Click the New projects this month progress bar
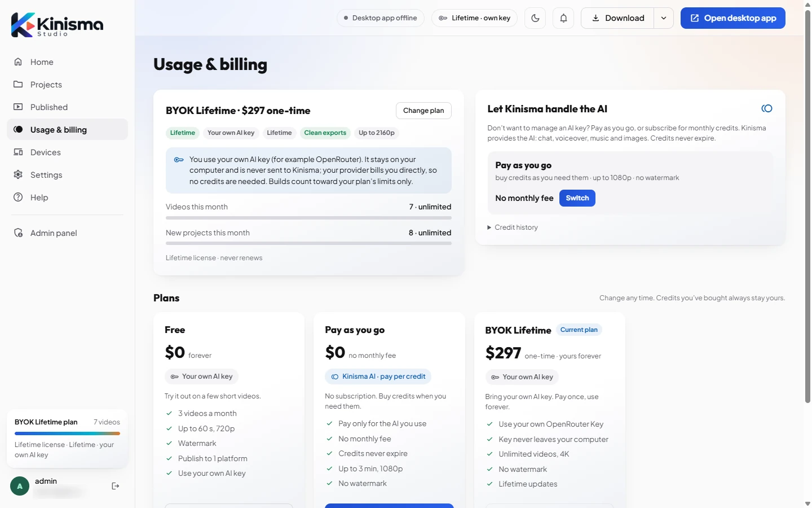Image resolution: width=812 pixels, height=508 pixels. pyautogui.click(x=308, y=244)
